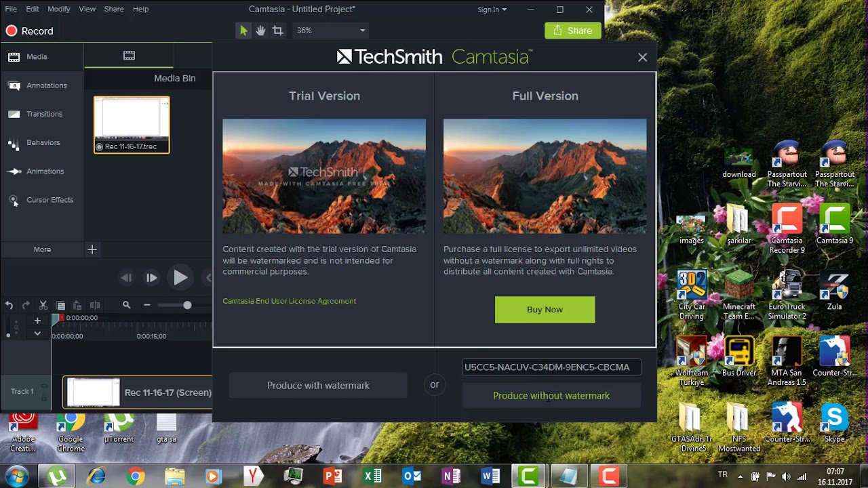Switch to the Transitions tab
868x488 pixels.
point(41,114)
